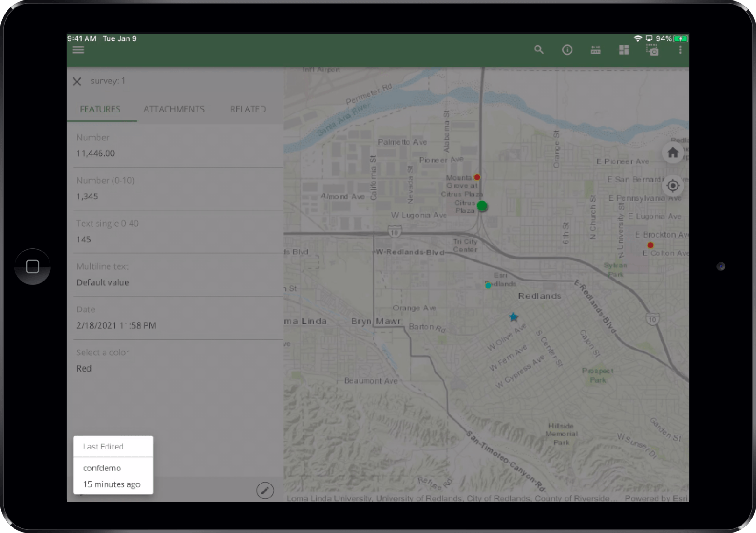Select the red point near Mountain Grove
Image resolution: width=756 pixels, height=533 pixels.
click(477, 177)
